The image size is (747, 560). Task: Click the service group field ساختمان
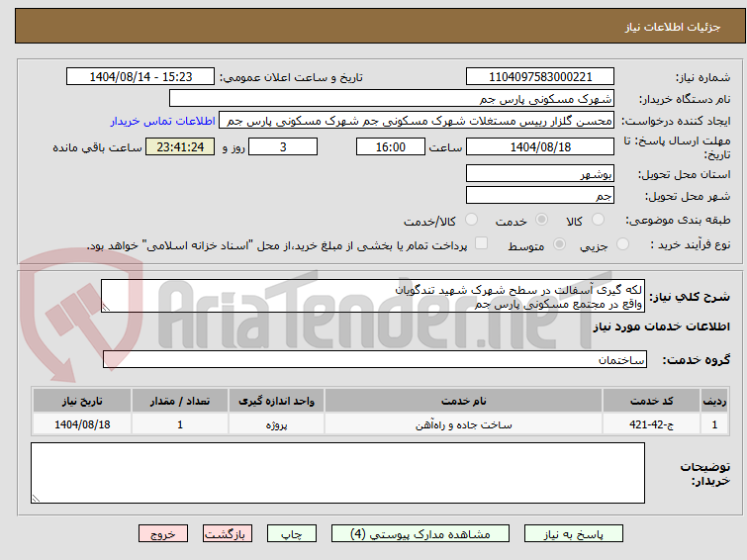tap(374, 359)
